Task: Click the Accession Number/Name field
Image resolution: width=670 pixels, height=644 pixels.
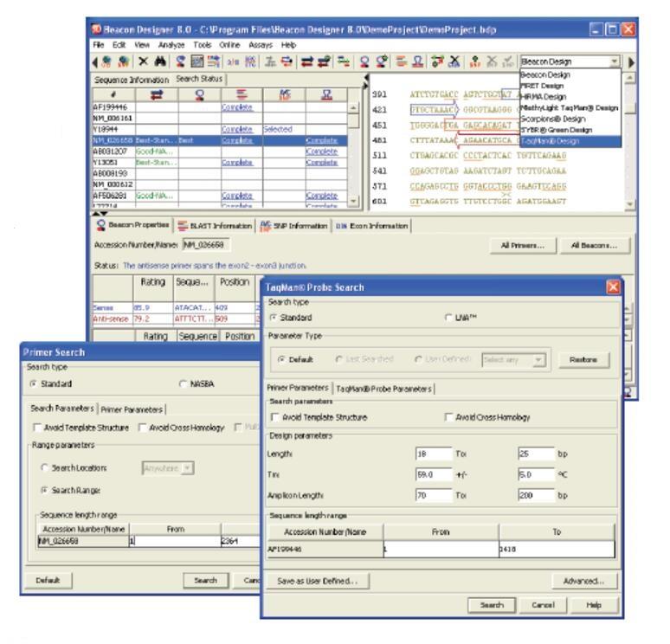Action: [x=205, y=245]
